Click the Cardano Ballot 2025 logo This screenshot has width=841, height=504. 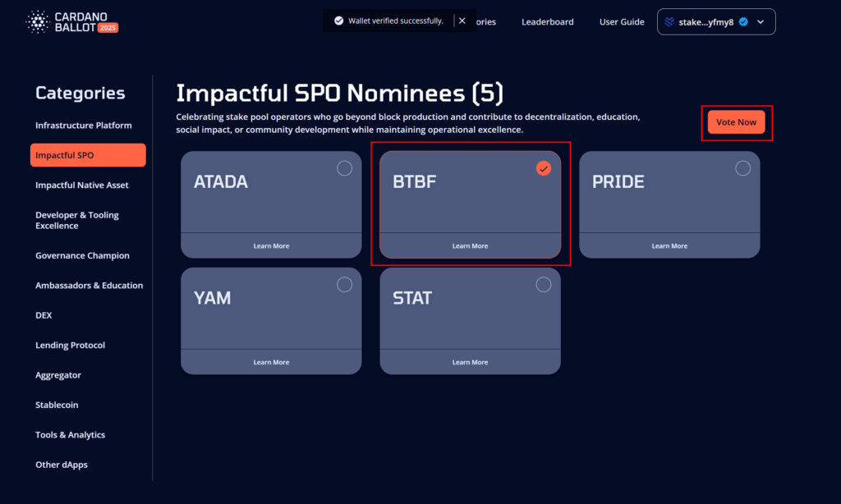(x=72, y=22)
